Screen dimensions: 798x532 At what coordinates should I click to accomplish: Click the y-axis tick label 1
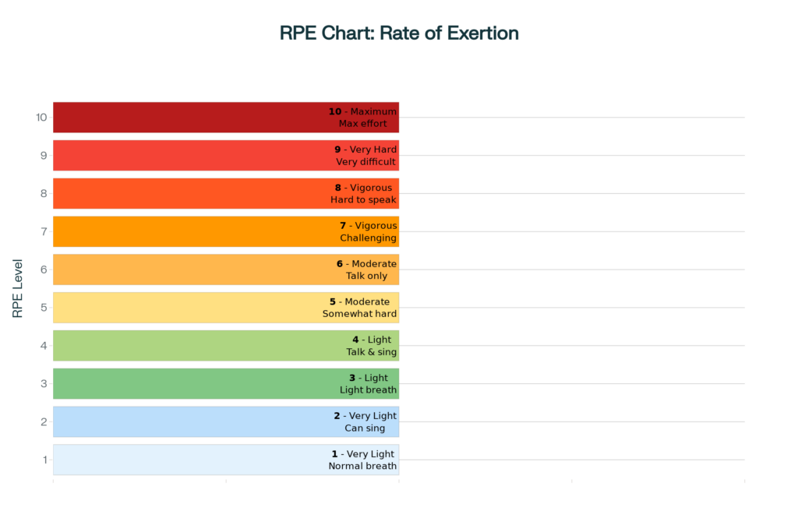(44, 460)
